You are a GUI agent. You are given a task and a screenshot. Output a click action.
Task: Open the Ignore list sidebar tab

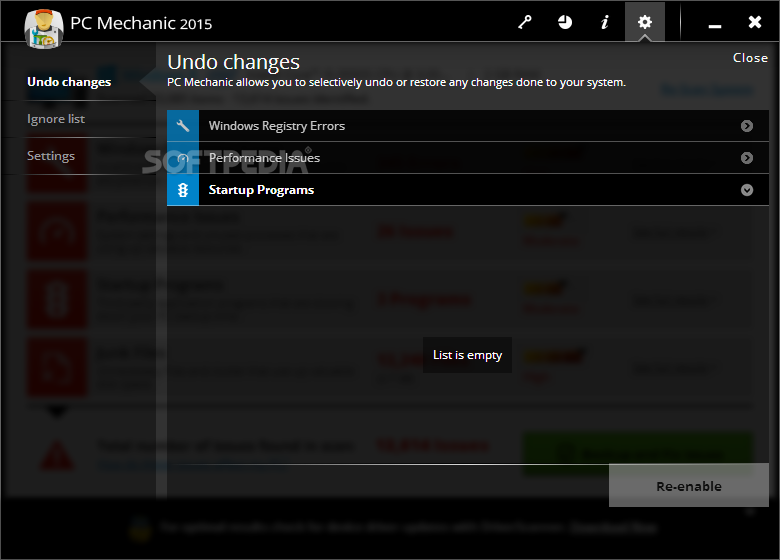point(56,119)
